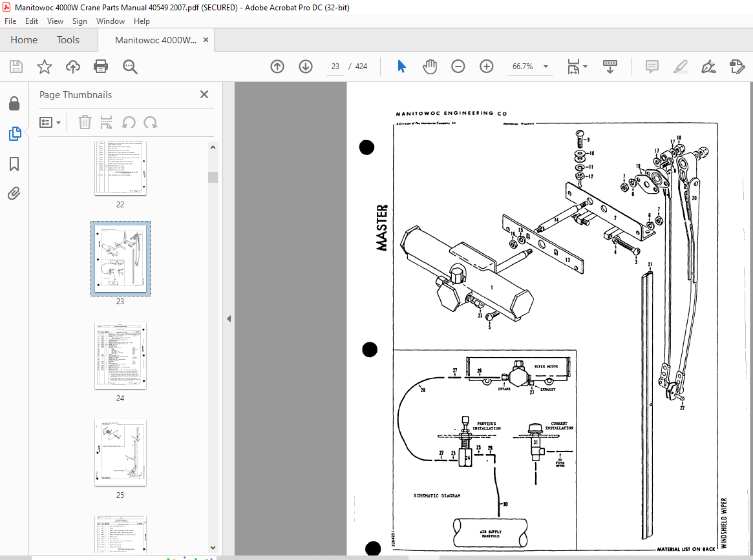Click the share/send document icon
The width and height of the screenshot is (753, 560).
click(737, 67)
